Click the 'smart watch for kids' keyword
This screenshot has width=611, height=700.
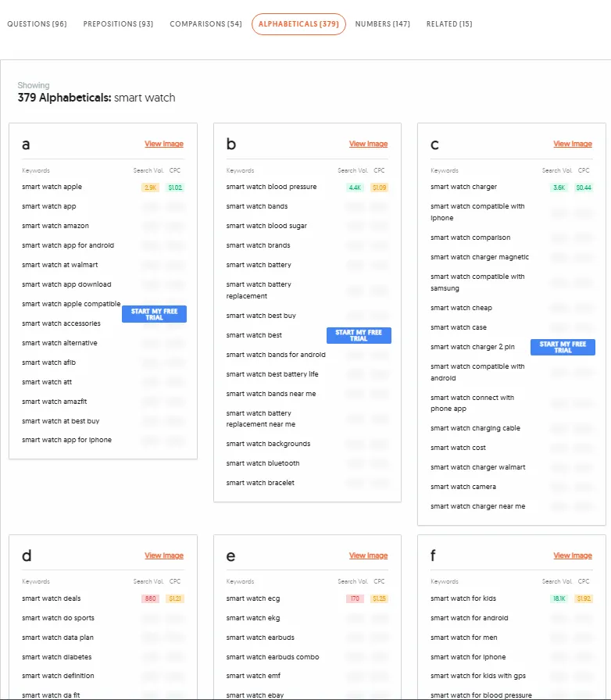click(x=463, y=598)
